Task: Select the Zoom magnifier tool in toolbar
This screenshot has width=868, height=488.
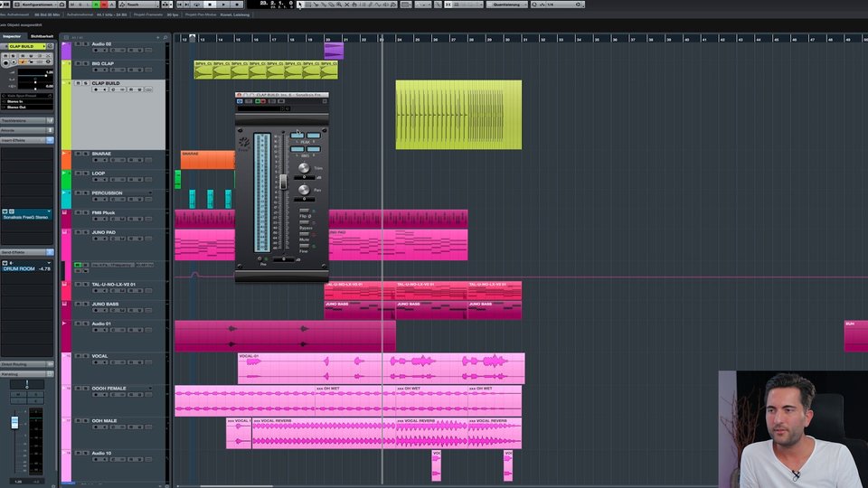Action: [339, 5]
